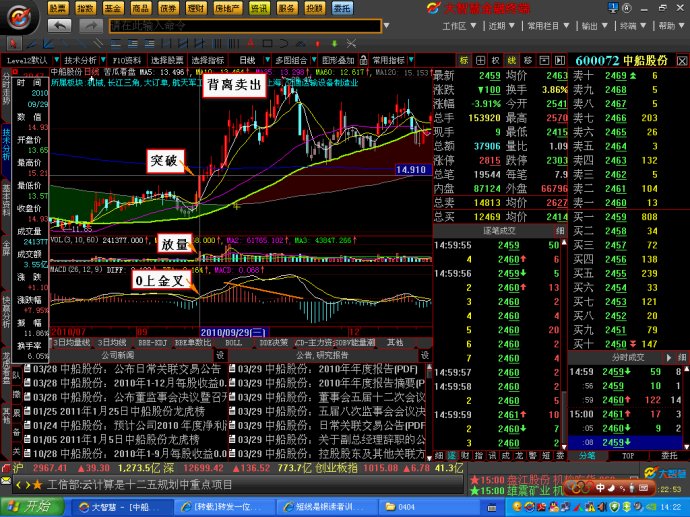Select the TOP tab under tick panel
Screen dimensions: 690x517
click(x=628, y=455)
